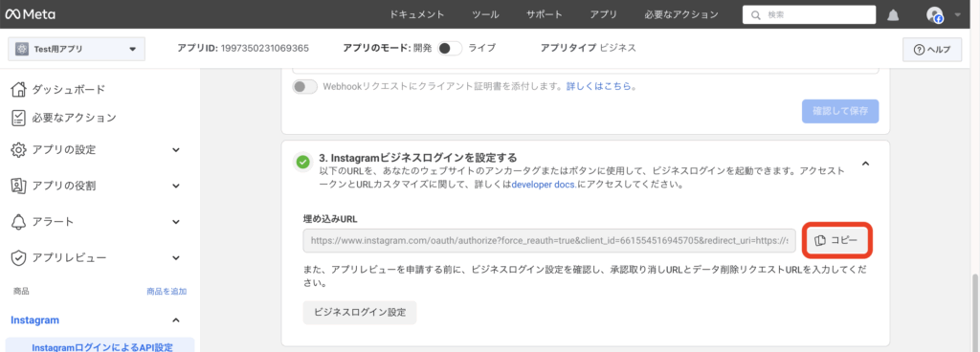Click the ダッシュボード home icon
This screenshot has height=352, width=980.
click(19, 89)
